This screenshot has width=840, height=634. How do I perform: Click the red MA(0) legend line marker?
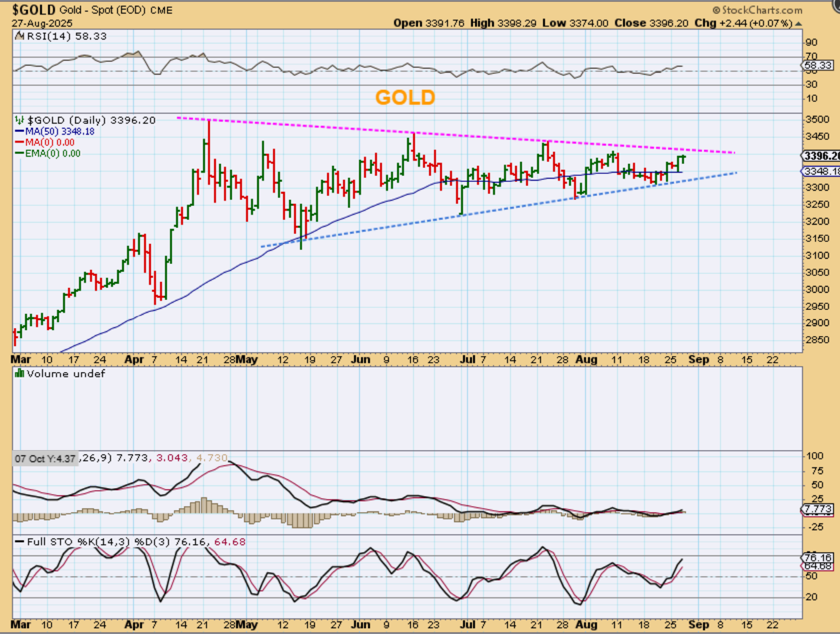click(18, 143)
